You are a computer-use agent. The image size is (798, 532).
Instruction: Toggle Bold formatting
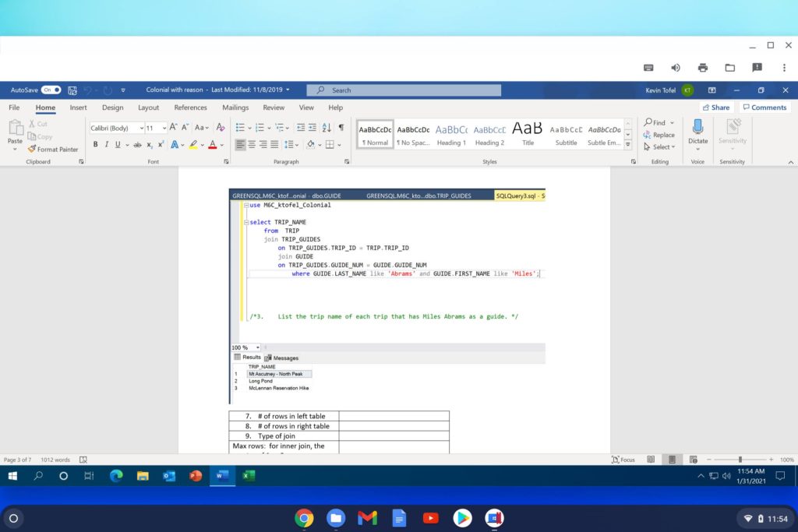pyautogui.click(x=95, y=144)
